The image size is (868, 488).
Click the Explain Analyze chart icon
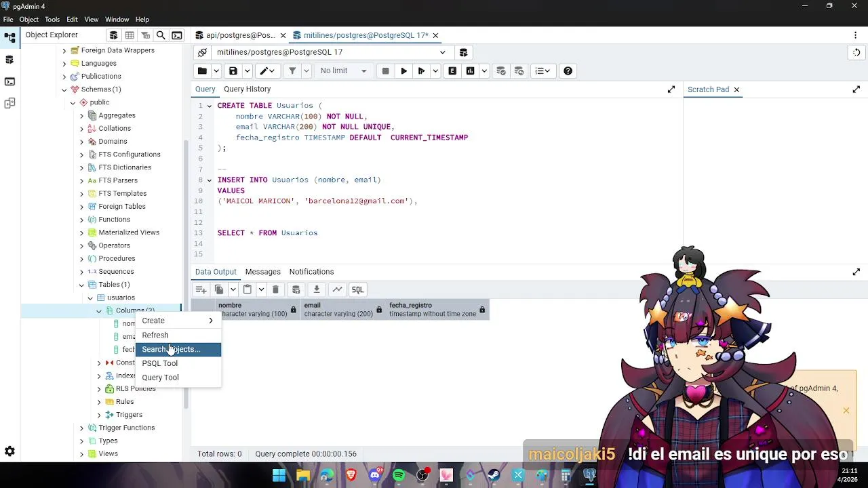point(470,71)
